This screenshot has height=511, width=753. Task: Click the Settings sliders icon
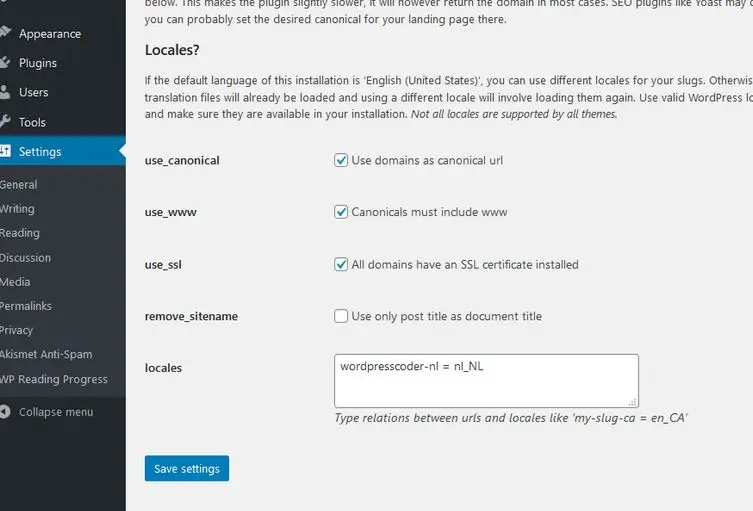tap(5, 151)
